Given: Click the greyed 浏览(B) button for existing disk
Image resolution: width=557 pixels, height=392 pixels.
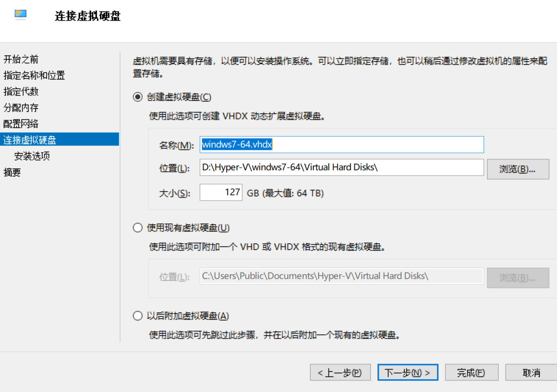Looking at the screenshot, I should click(518, 277).
